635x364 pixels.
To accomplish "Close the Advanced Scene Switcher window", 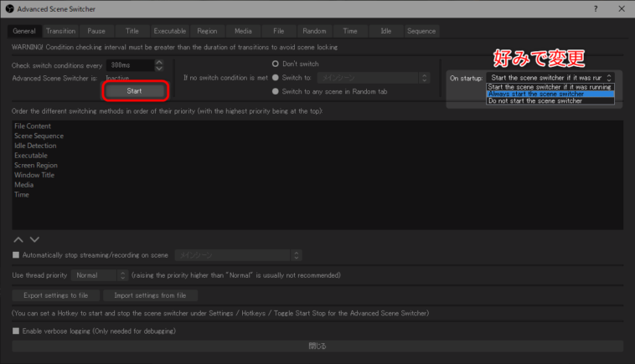I will point(622,9).
